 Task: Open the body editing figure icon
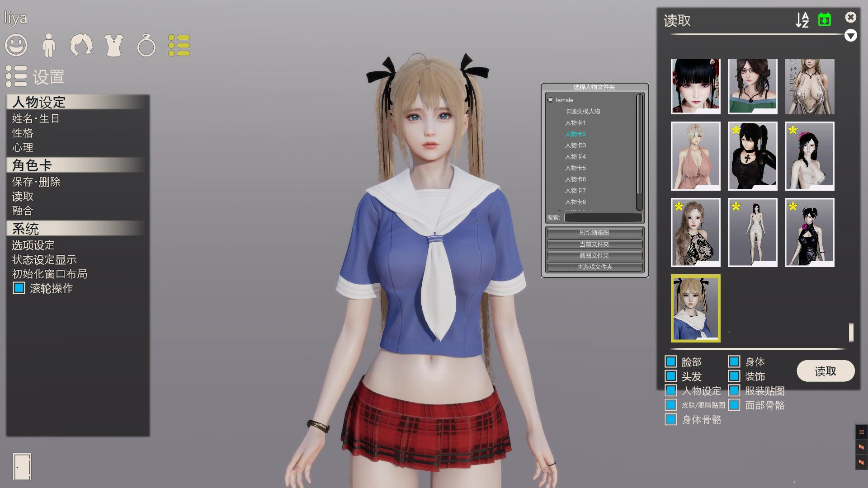coord(48,45)
